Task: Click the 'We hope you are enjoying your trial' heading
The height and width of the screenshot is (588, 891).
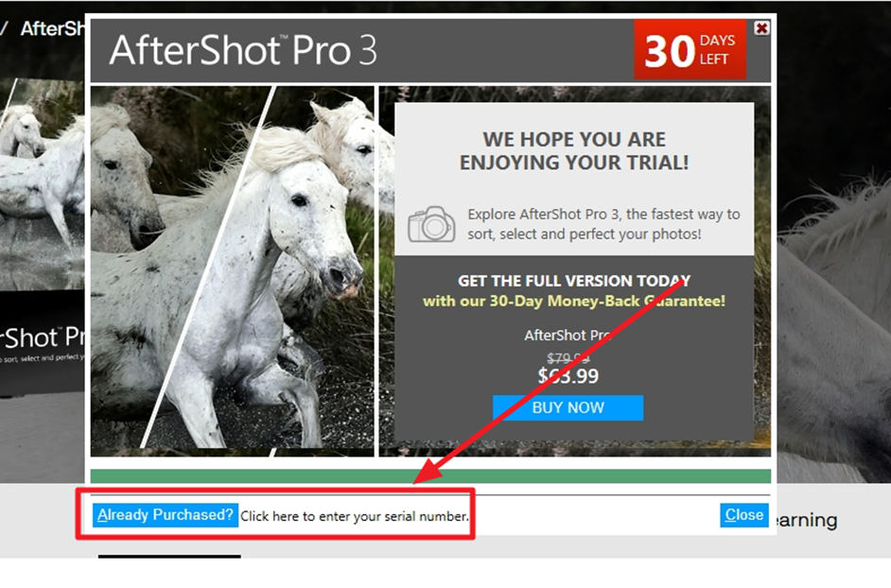Action: [x=574, y=151]
